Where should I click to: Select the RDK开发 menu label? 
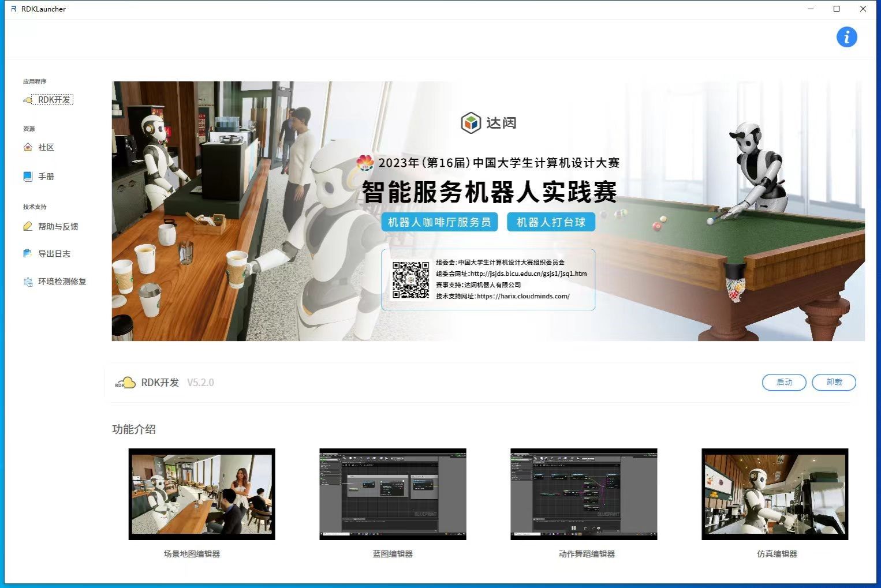pyautogui.click(x=54, y=100)
